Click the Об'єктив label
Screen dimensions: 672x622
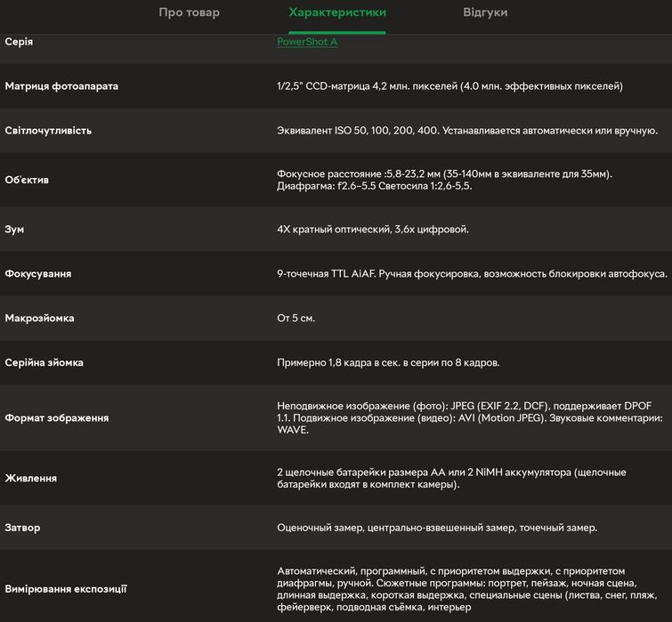click(27, 180)
